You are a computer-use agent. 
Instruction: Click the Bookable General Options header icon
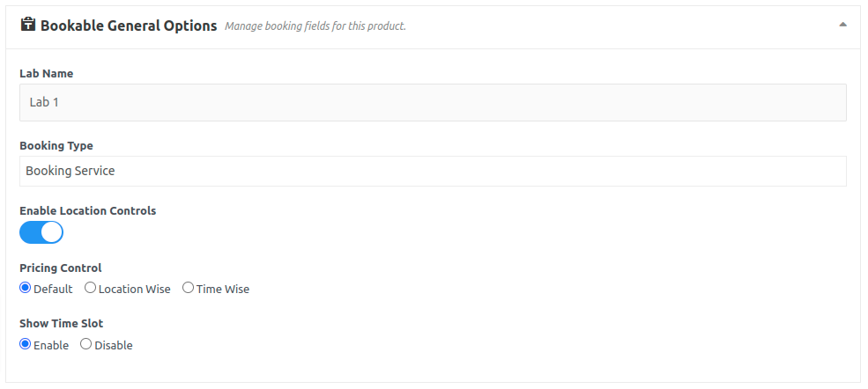27,26
